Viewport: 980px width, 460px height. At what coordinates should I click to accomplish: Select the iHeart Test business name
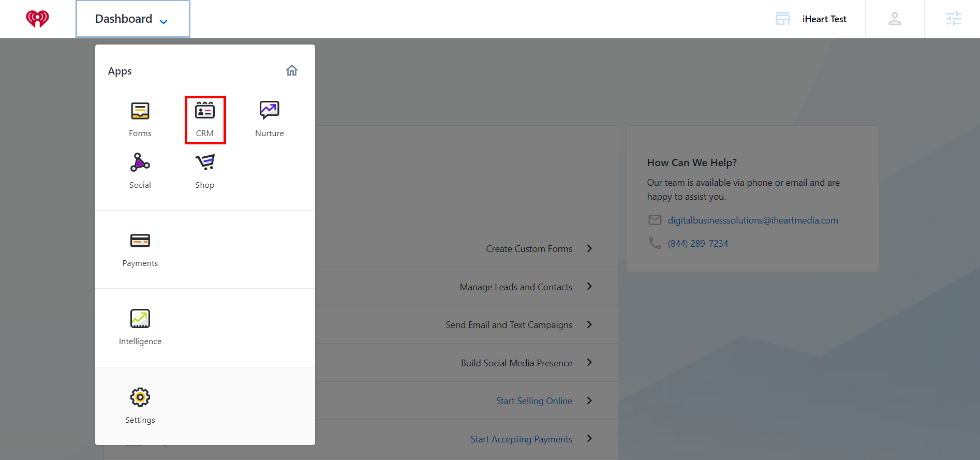(x=824, y=19)
